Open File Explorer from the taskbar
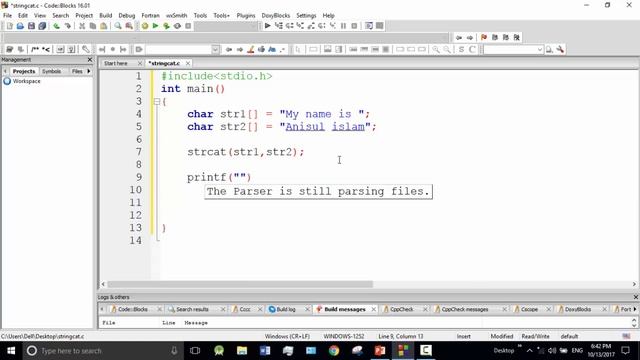The height and width of the screenshot is (360, 640). [x=242, y=351]
